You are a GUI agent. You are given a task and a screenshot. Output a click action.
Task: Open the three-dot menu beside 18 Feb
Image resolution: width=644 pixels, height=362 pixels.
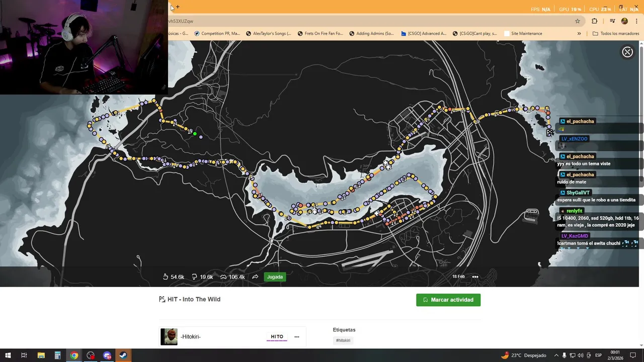[475, 277]
